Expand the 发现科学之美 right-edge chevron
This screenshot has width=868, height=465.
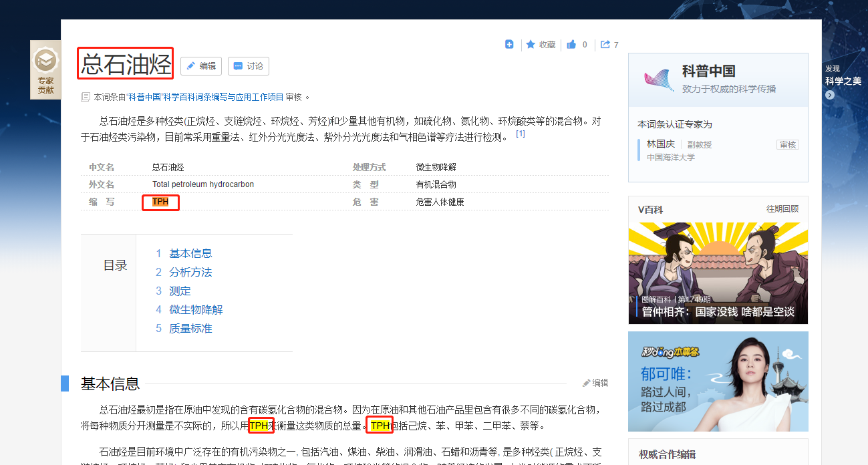[829, 95]
